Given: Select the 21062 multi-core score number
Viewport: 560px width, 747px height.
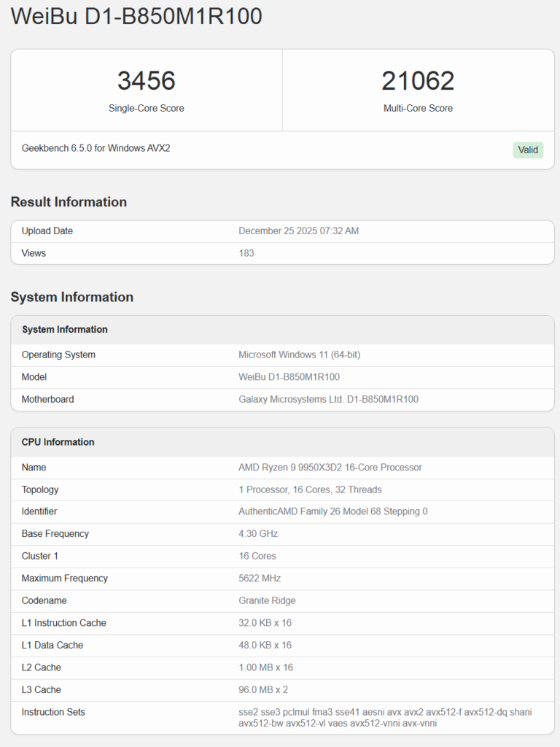Looking at the screenshot, I should (418, 81).
